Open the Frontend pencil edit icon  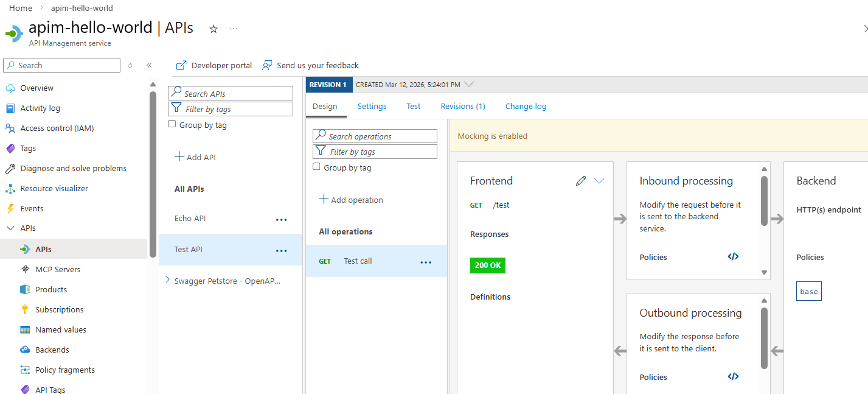coord(581,181)
